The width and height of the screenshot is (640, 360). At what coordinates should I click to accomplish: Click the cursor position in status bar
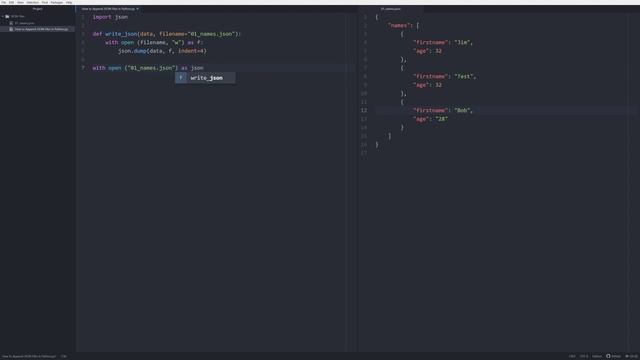[x=64, y=356]
